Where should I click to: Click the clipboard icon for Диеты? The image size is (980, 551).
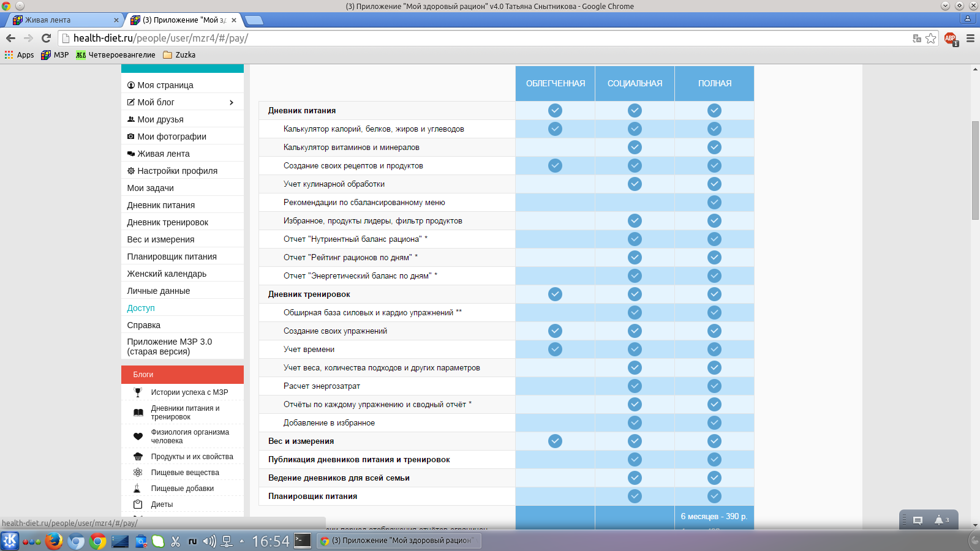pos(138,504)
